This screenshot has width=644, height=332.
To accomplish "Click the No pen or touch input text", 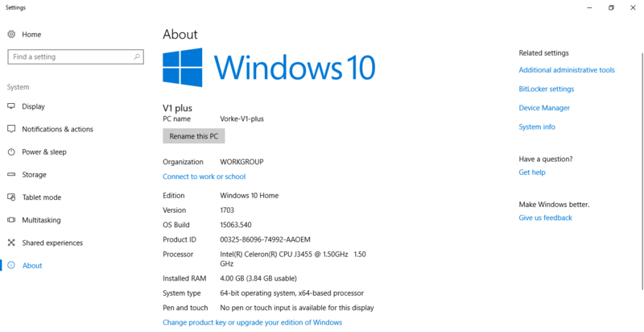I will coord(297,308).
